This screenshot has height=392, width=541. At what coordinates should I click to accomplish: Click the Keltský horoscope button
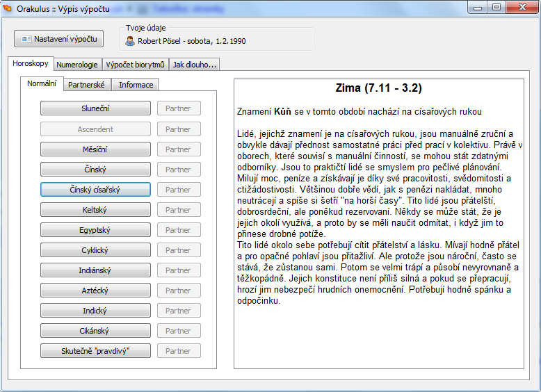(x=95, y=209)
